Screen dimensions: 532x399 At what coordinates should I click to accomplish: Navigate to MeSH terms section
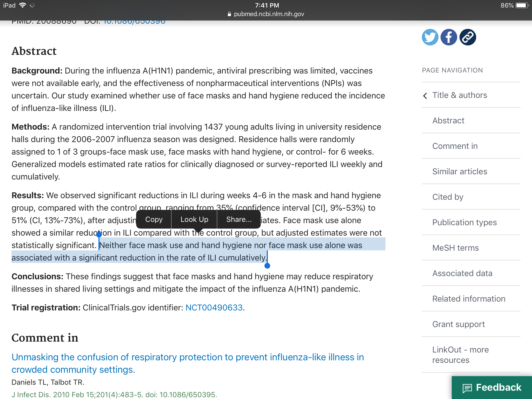(455, 248)
